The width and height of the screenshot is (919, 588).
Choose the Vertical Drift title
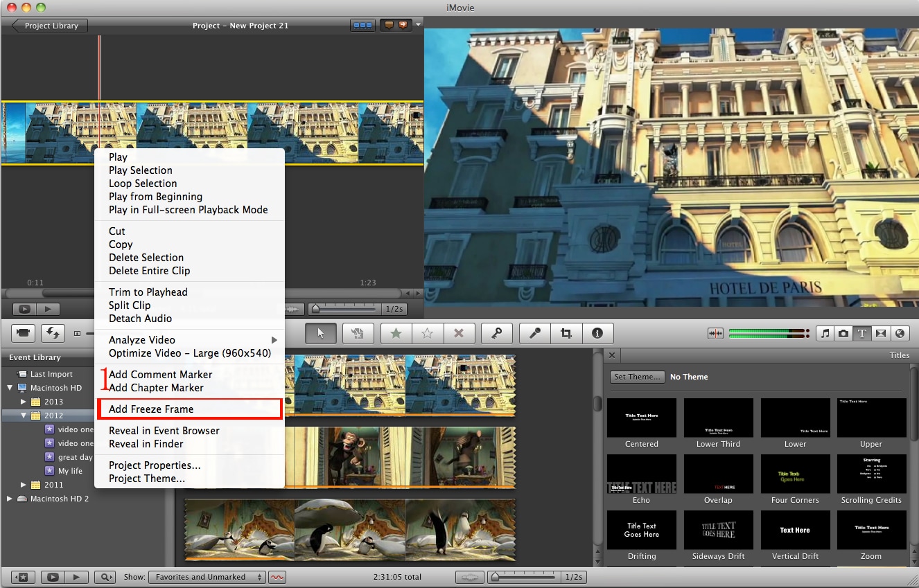point(795,530)
